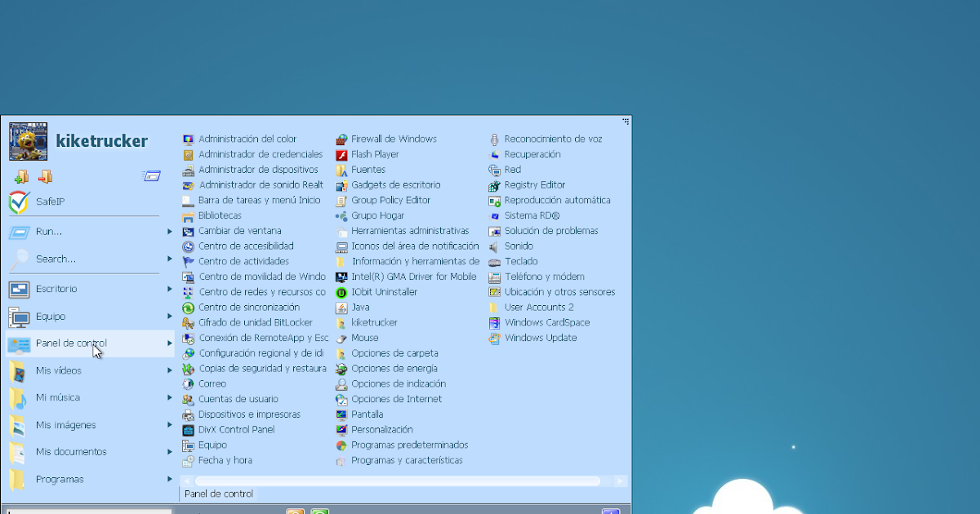Open Firewall de Windows
Image resolution: width=980 pixels, height=514 pixels.
(x=388, y=139)
